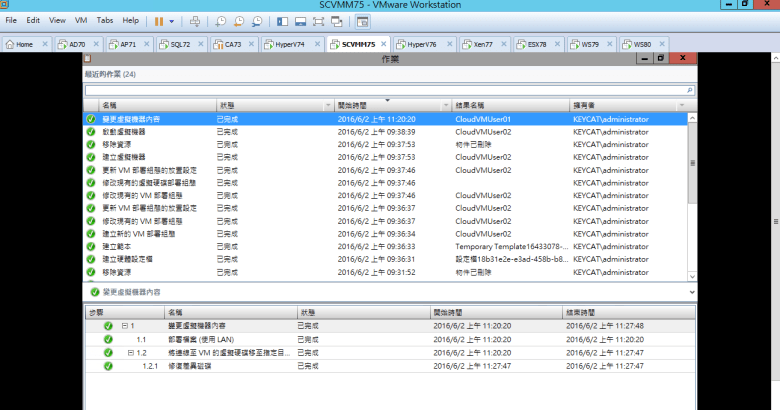Click the orange Pause VM toolbar icon
The image size is (780, 410).
[x=159, y=20]
